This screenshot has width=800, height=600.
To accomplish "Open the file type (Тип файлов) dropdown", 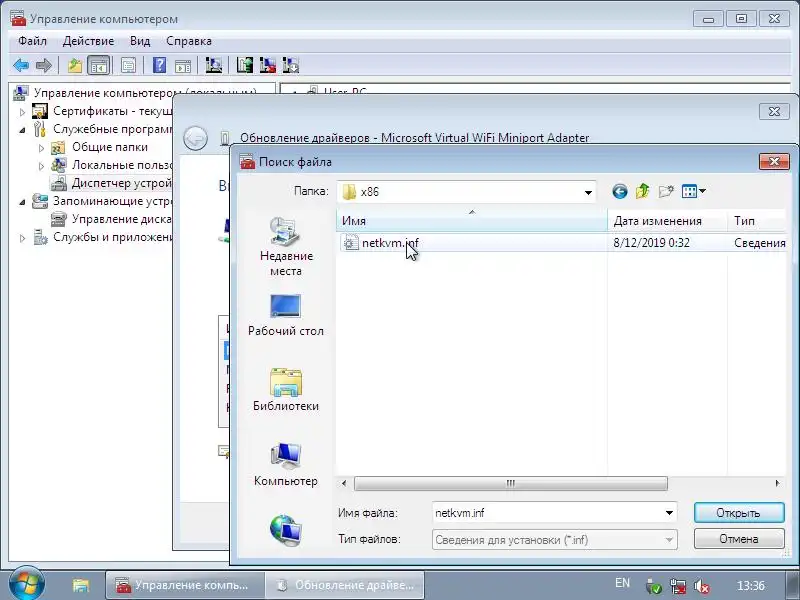I will click(555, 540).
